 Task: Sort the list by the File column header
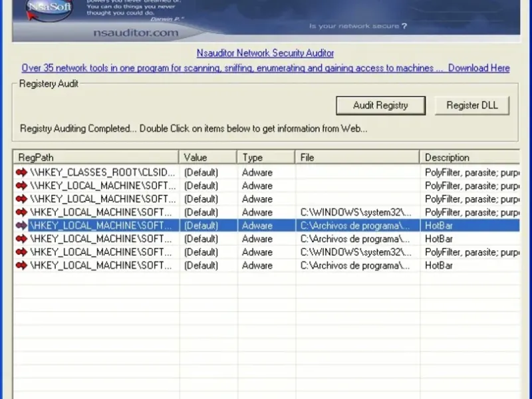[x=358, y=158]
